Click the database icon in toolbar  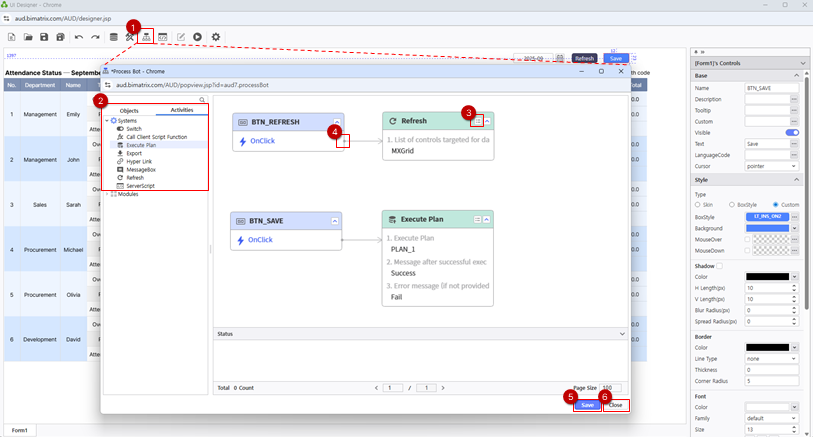(x=113, y=37)
